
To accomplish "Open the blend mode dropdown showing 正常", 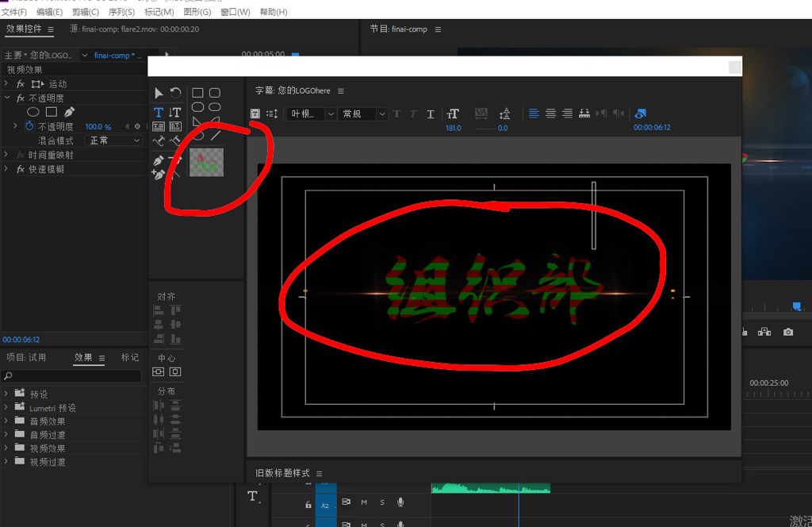I will click(x=113, y=140).
